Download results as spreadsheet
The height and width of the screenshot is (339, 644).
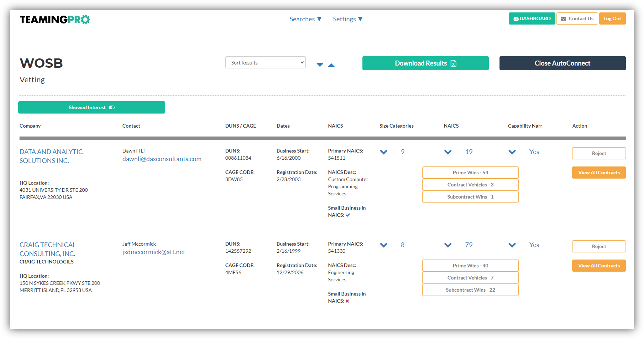(425, 63)
